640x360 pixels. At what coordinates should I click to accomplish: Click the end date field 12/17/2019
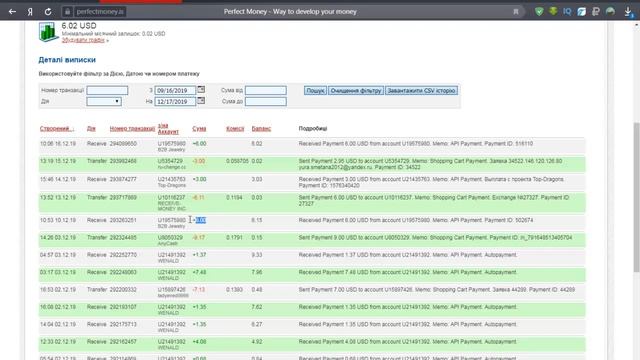pyautogui.click(x=176, y=101)
